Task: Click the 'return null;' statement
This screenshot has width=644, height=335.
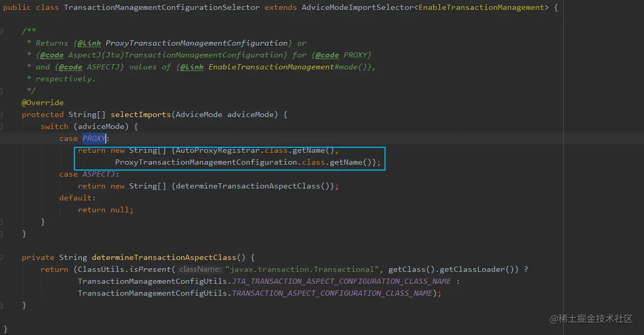Action: click(x=106, y=210)
